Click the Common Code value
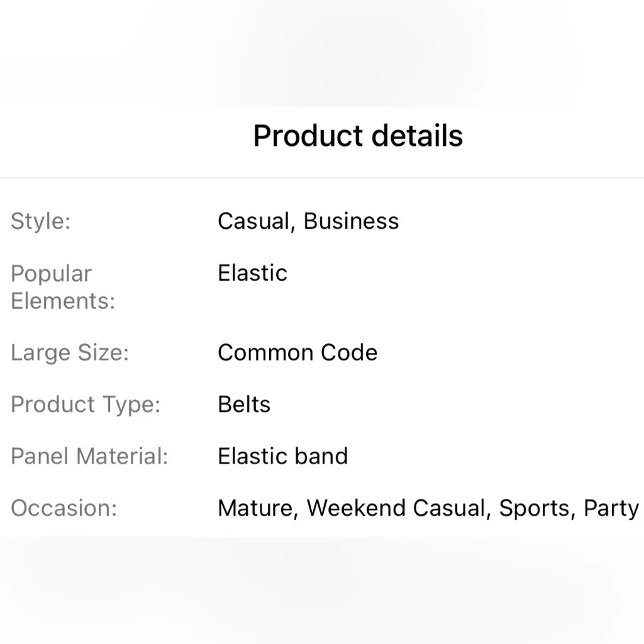The height and width of the screenshot is (644, 644). click(297, 353)
